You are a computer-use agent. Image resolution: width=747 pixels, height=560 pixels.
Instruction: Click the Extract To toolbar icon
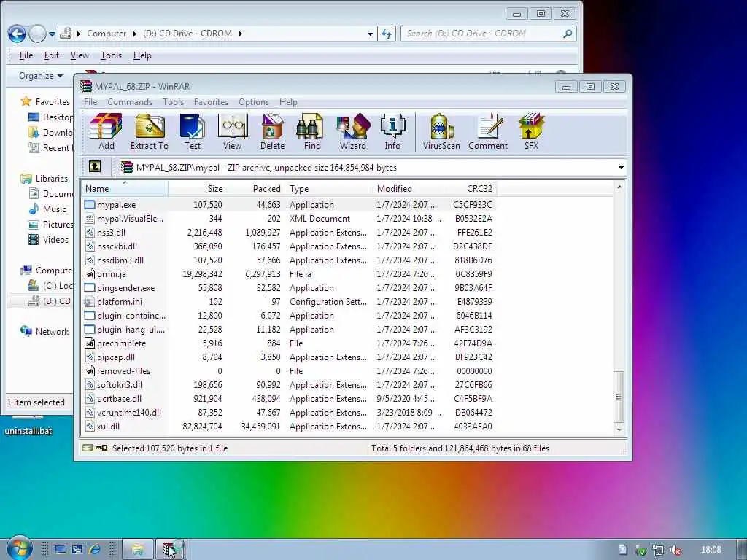click(150, 131)
